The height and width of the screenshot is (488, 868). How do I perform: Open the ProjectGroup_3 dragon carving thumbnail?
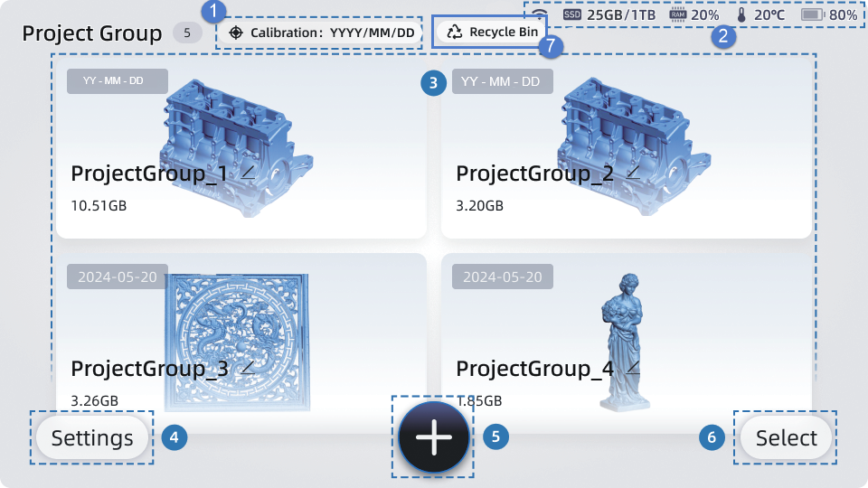click(237, 342)
